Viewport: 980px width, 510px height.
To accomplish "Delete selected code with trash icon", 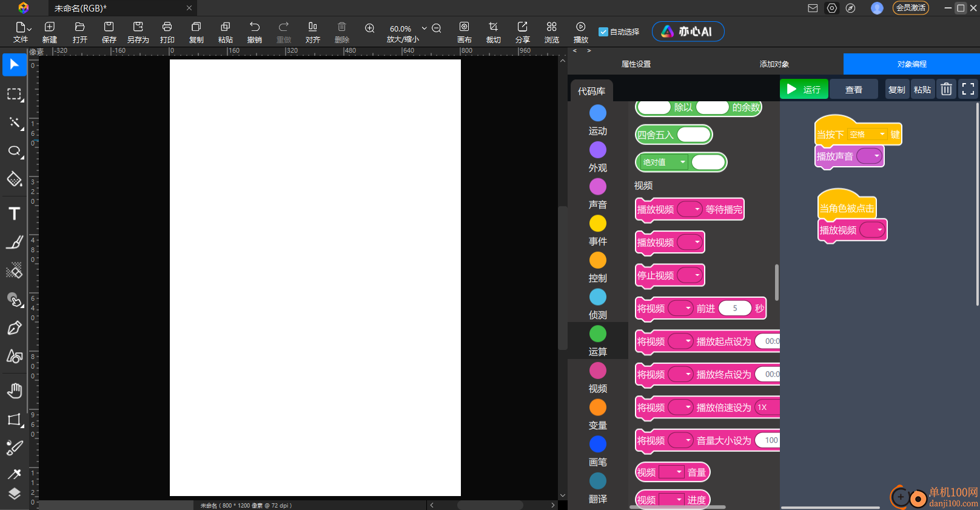I will click(x=946, y=90).
